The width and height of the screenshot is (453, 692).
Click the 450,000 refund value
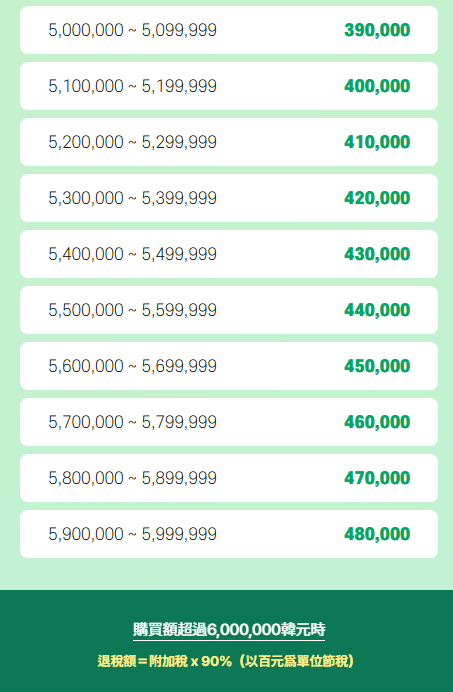point(377,366)
